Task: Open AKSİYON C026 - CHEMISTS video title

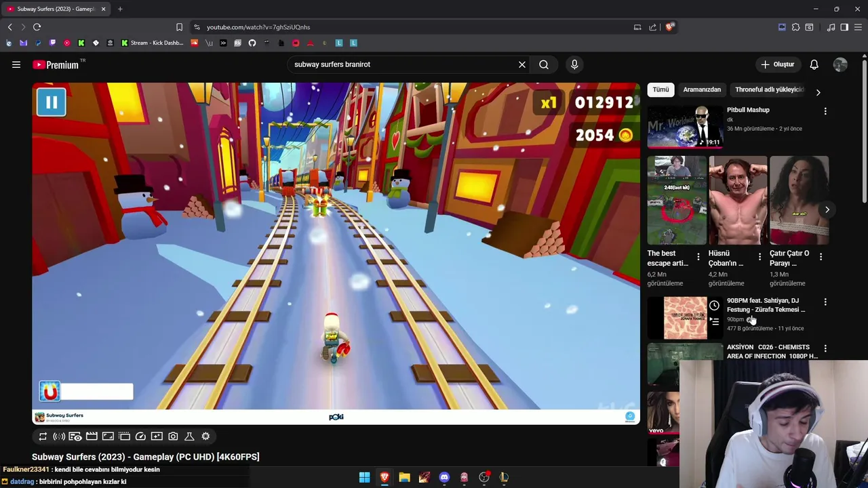Action: tap(772, 352)
